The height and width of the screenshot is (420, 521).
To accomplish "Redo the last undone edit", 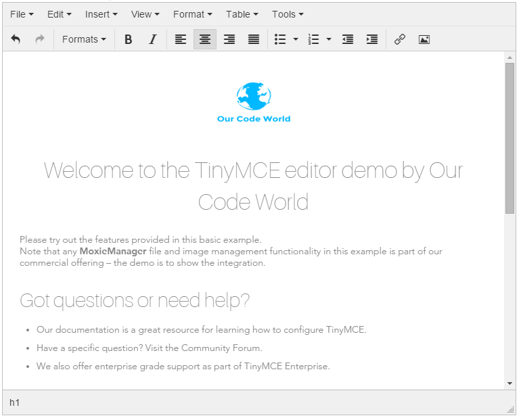I will click(x=40, y=39).
